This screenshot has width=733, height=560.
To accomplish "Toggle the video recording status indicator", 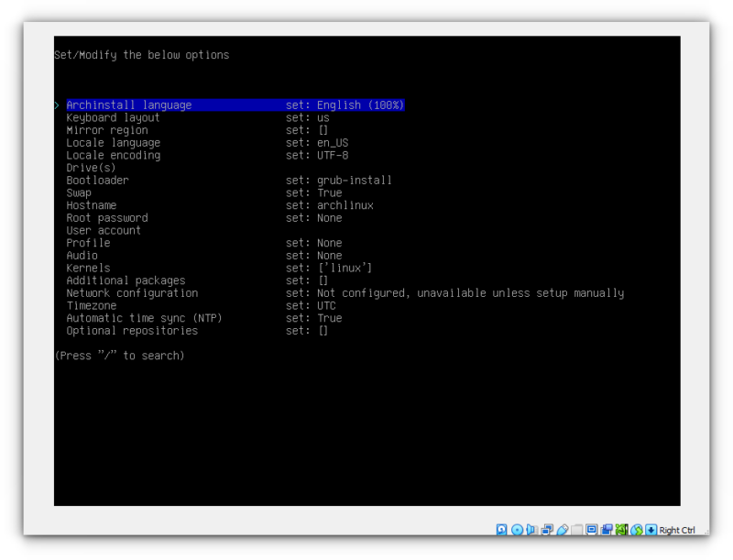I will click(605, 530).
